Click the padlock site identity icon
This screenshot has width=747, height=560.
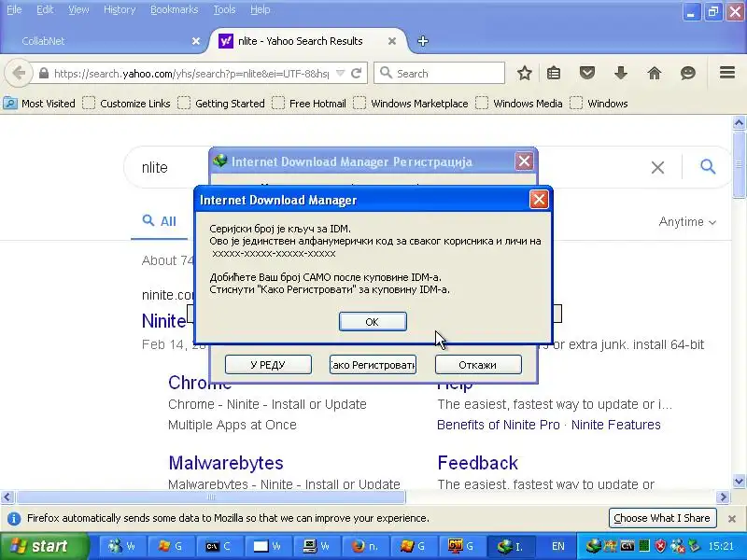point(44,74)
